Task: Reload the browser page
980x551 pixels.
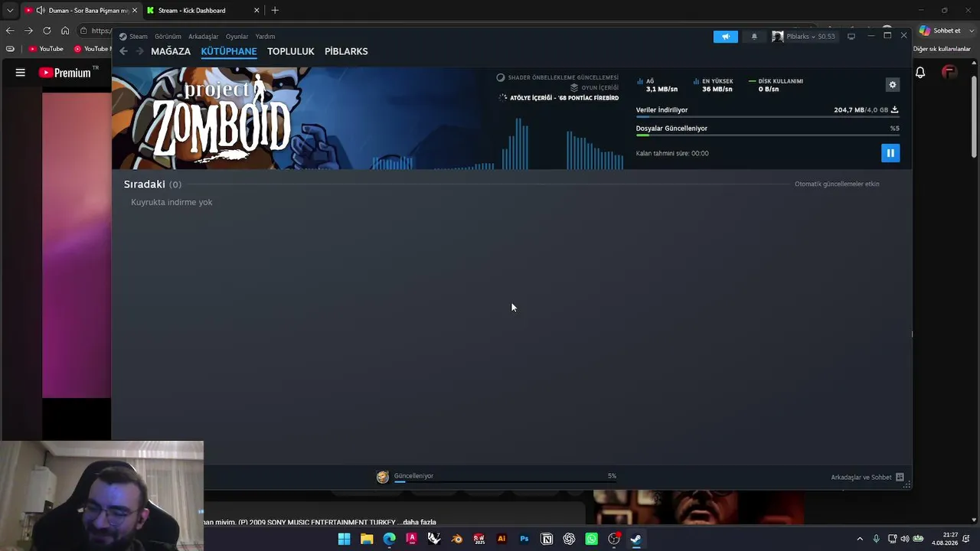Action: click(x=47, y=31)
